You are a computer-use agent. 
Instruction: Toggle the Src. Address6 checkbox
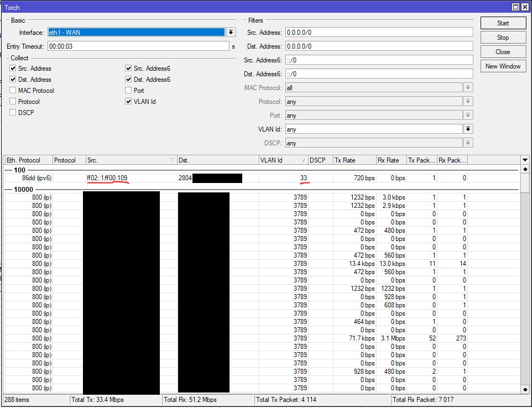(128, 68)
